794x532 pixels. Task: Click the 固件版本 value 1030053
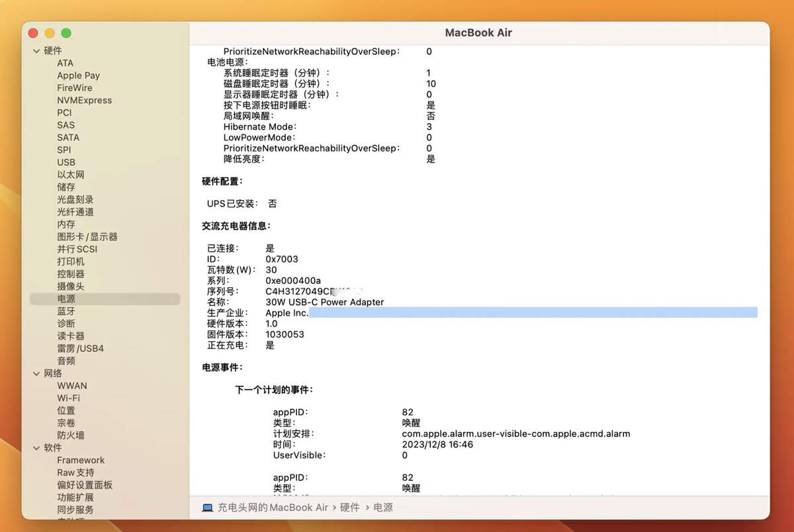[x=285, y=334]
